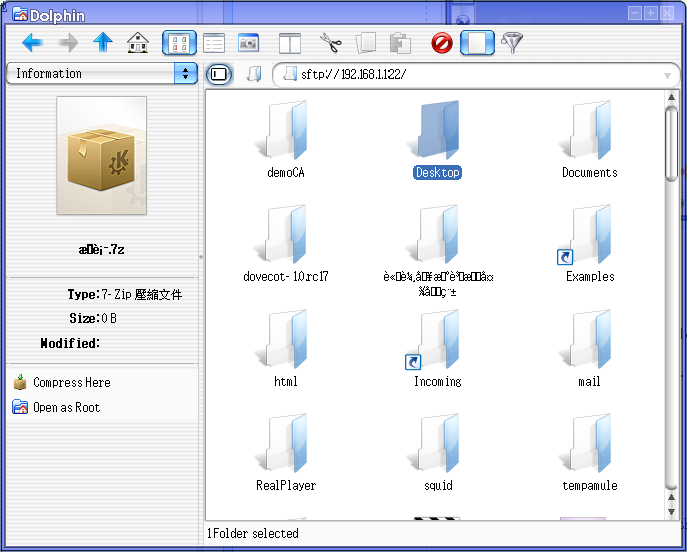Click the Paste clipboard icon
The height and width of the screenshot is (552, 687).
tap(400, 43)
